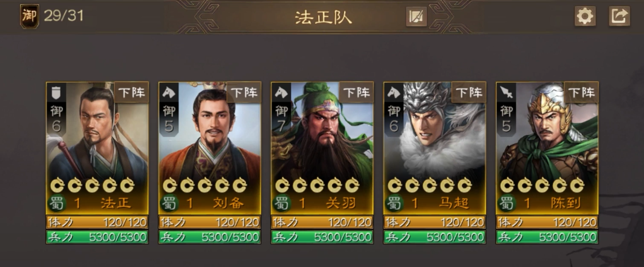Select the 关羽 general portrait
This screenshot has width=644, height=267.
[322, 141]
